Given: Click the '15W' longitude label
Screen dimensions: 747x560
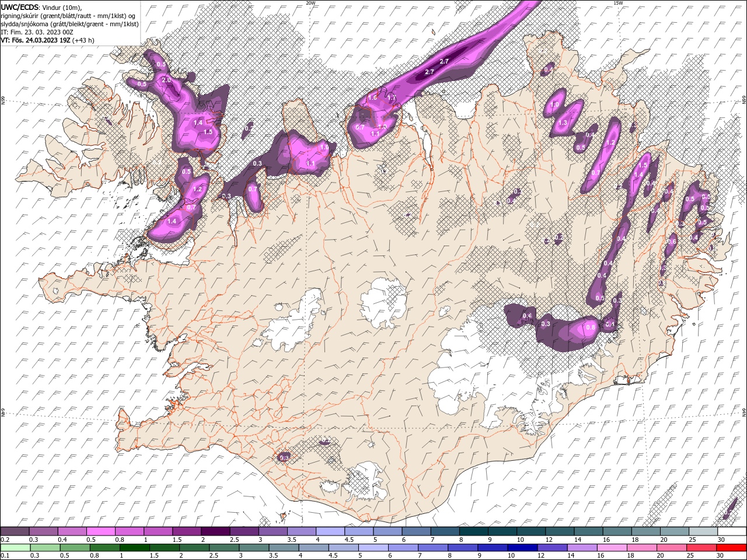Looking at the screenshot, I should [618, 3].
